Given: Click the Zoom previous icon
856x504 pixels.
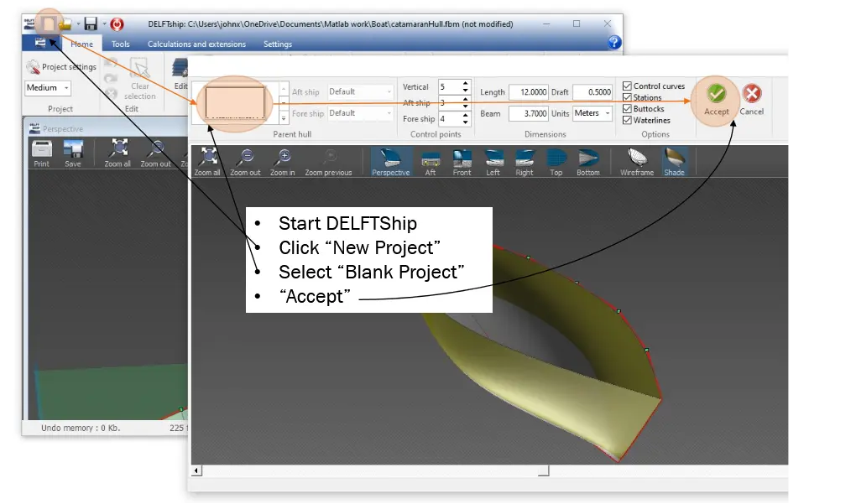Looking at the screenshot, I should coord(328,162).
